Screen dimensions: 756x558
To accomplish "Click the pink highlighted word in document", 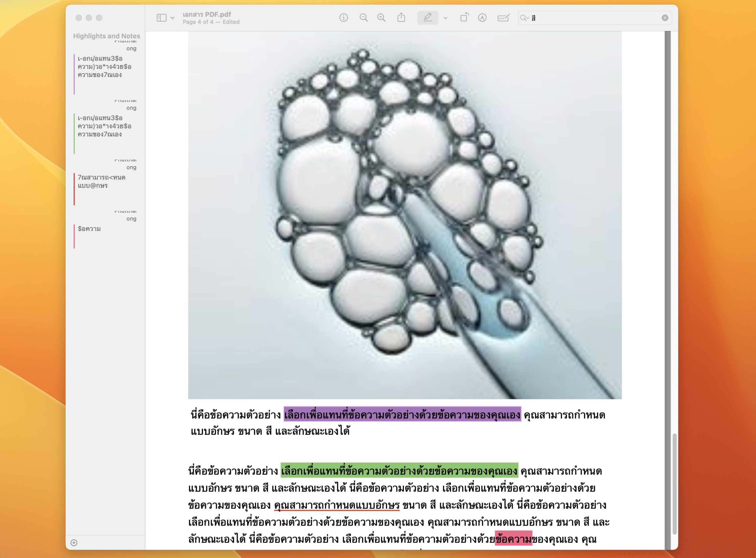I will pyautogui.click(x=513, y=539).
